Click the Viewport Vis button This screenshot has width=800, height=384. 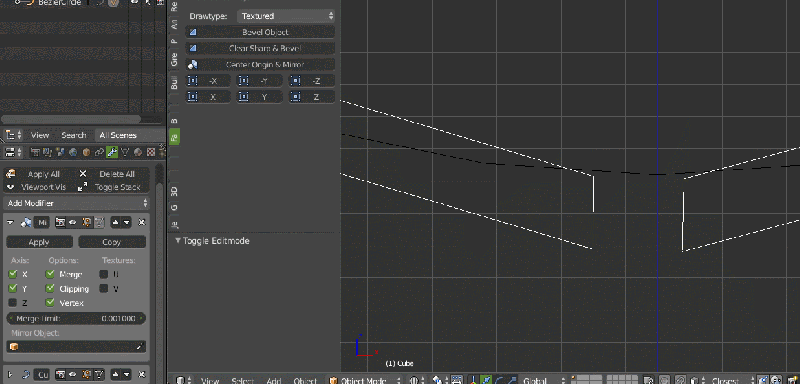pos(41,187)
